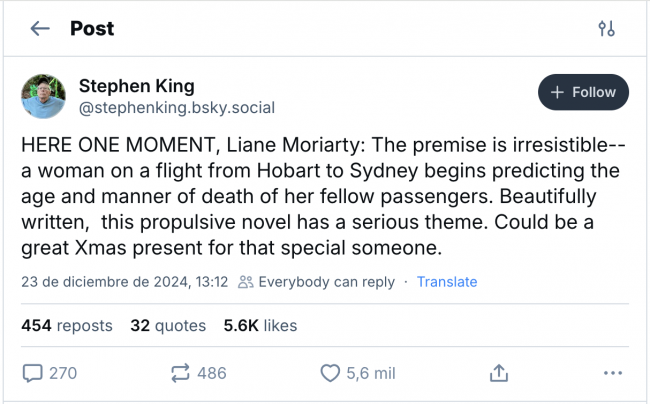The width and height of the screenshot is (650, 404).
Task: Follow Stephen King
Action: pyautogui.click(x=583, y=92)
